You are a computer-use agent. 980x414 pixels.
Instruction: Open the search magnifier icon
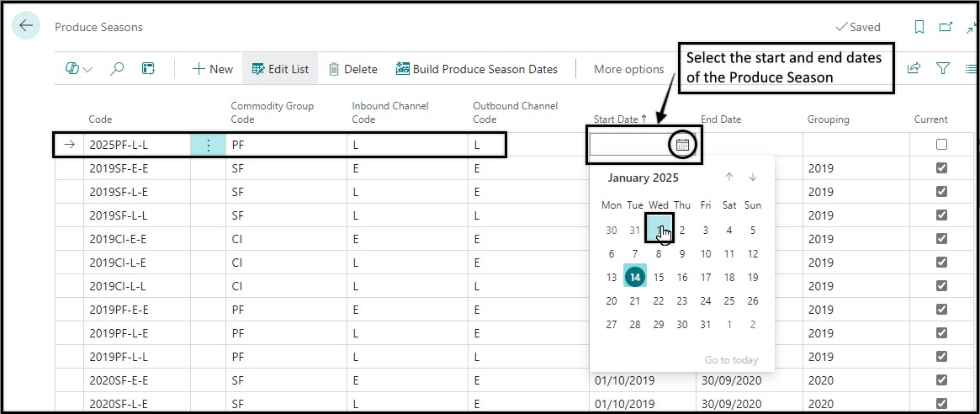pos(117,69)
